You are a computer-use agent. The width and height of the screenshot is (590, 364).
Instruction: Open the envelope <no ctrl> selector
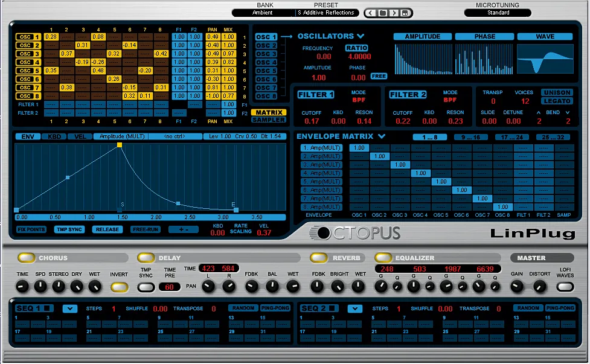[x=175, y=136]
